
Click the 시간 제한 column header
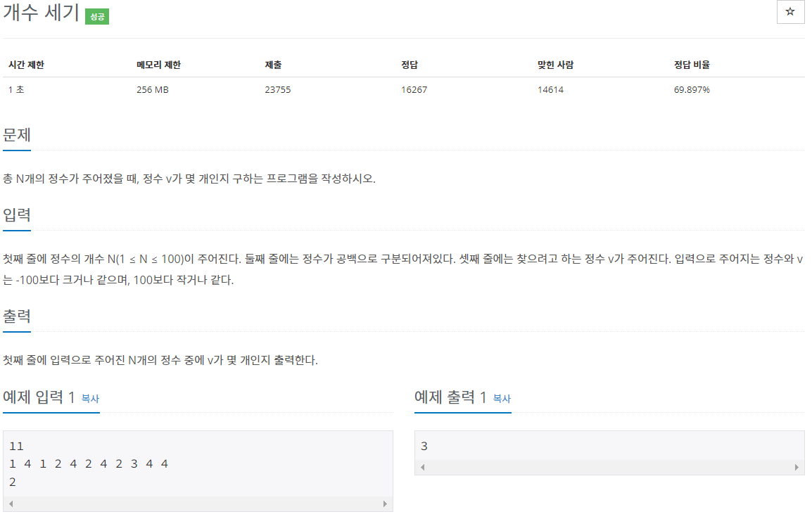pos(27,65)
